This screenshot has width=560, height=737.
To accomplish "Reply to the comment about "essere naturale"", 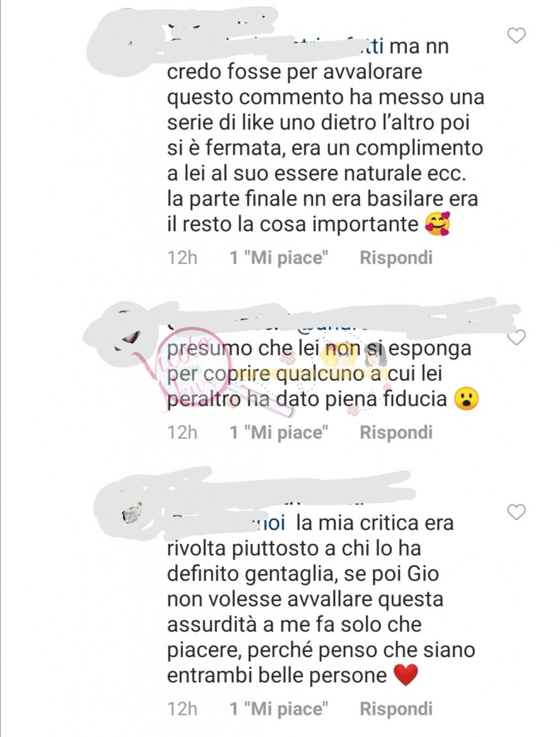I will click(396, 257).
